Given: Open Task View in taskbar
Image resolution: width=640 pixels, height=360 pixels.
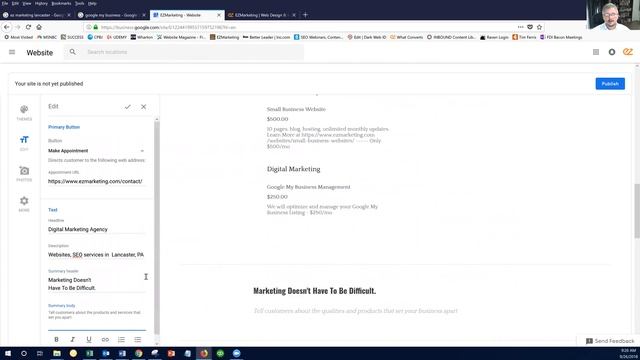Looking at the screenshot, I should pos(40,353).
